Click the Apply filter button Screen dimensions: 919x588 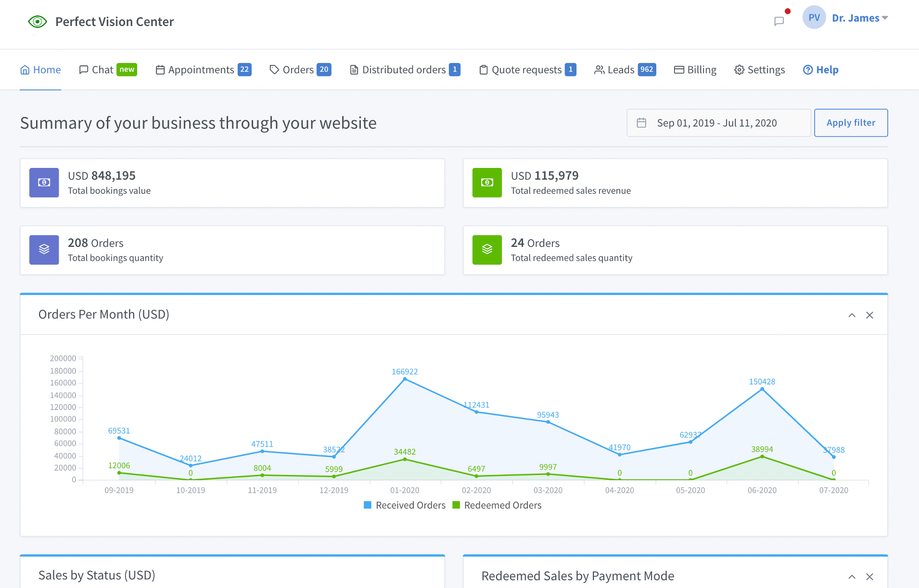pos(851,123)
